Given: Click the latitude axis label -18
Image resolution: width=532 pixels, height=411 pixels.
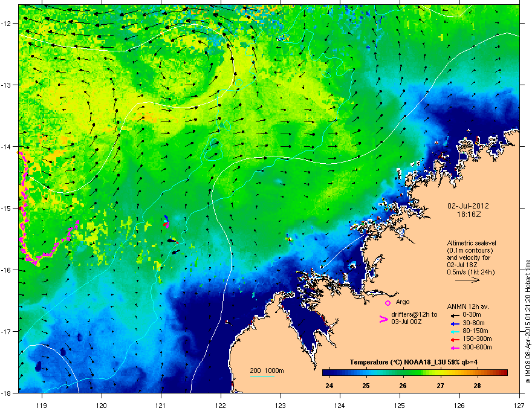Looking at the screenshot, I should point(7,393).
